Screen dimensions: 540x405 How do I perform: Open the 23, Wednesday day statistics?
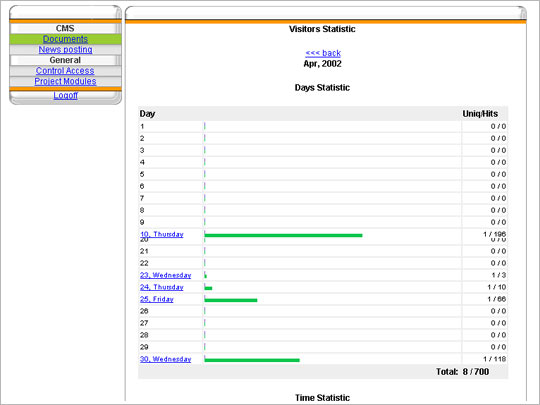click(165, 275)
